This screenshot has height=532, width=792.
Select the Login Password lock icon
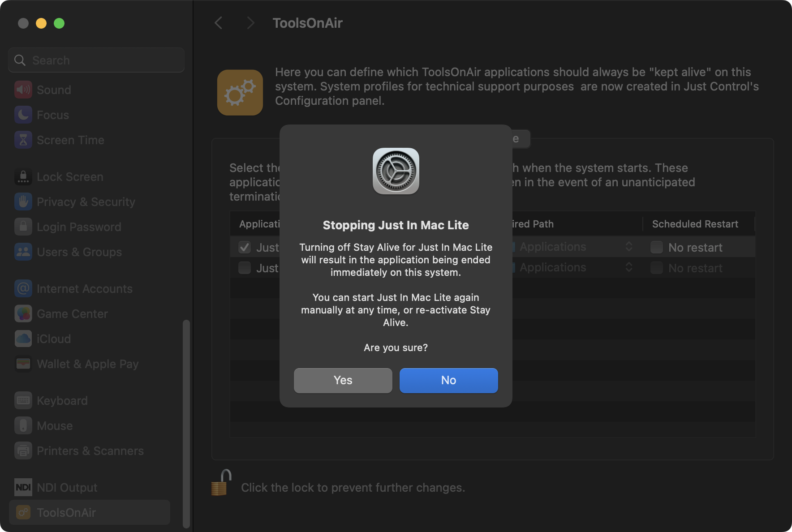click(23, 227)
